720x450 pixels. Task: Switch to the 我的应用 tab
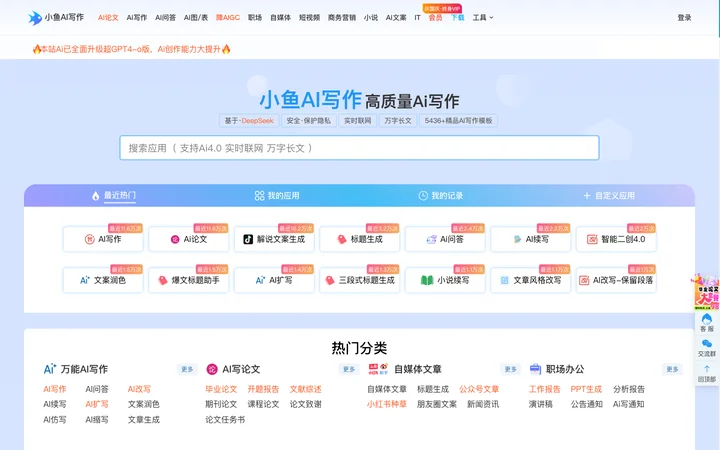pos(277,196)
